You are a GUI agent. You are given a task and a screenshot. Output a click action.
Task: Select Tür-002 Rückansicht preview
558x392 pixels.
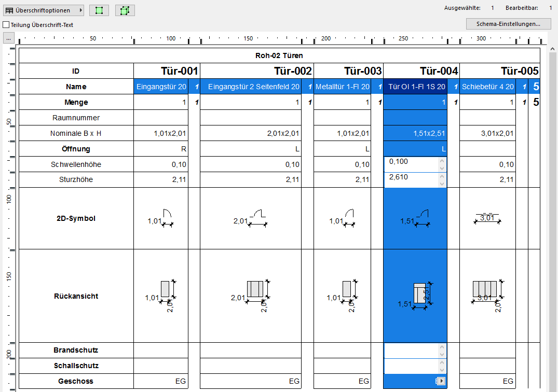click(251, 296)
